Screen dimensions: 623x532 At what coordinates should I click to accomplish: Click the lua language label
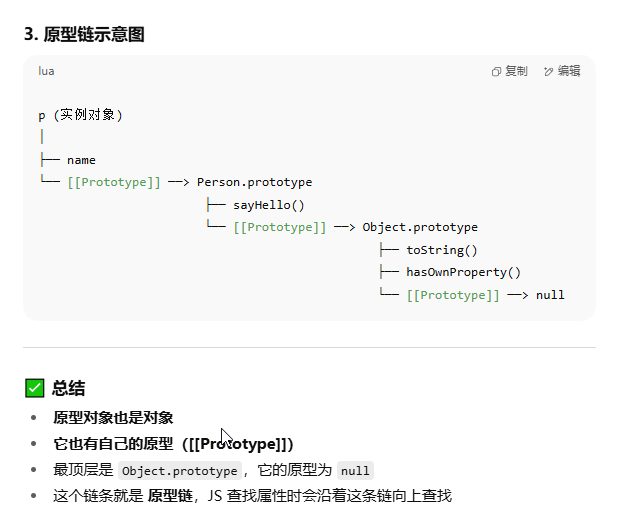pyautogui.click(x=46, y=72)
